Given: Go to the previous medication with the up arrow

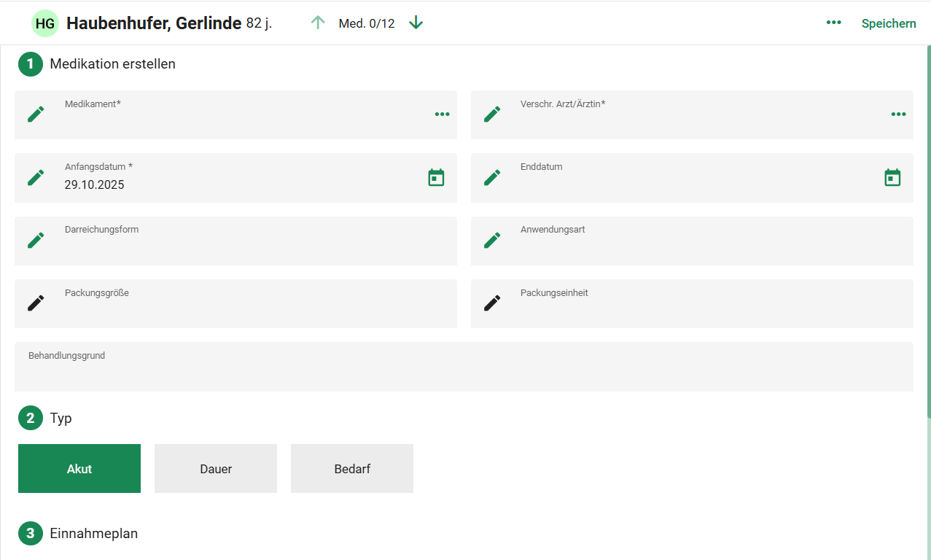Looking at the screenshot, I should click(x=318, y=23).
